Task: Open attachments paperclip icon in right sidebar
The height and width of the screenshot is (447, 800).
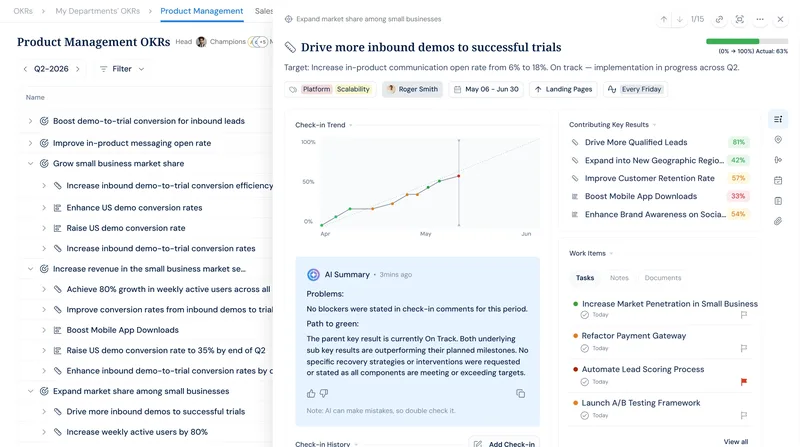Action: pos(778,221)
